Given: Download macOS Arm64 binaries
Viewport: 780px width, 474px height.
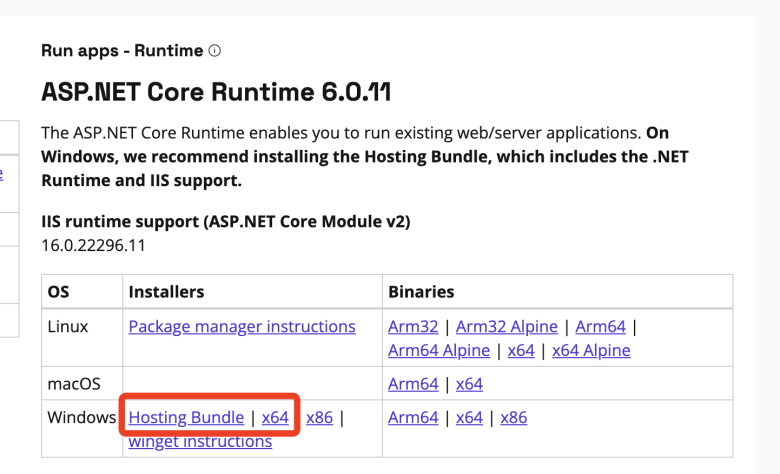Looking at the screenshot, I should tap(413, 384).
